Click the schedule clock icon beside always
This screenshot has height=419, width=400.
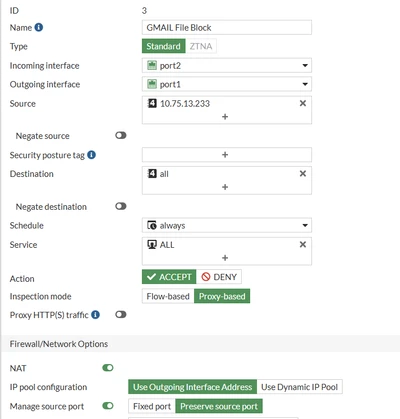click(152, 225)
